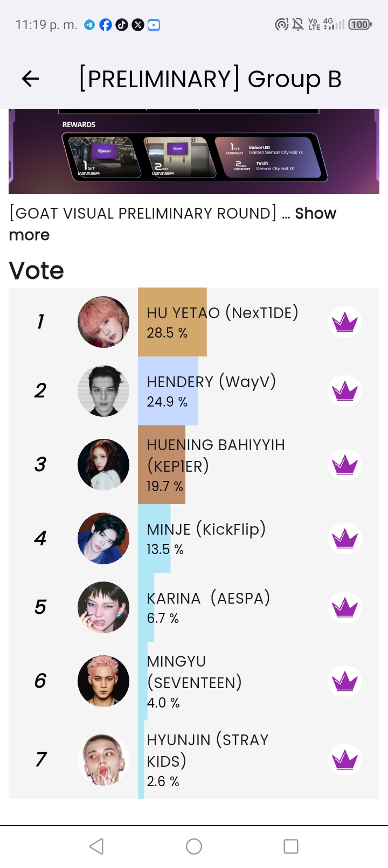
Task: Tap Android back triangle navigation button
Action: (96, 846)
